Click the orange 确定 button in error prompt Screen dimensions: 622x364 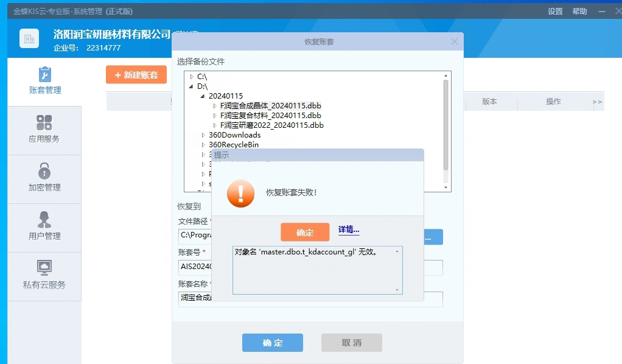tap(305, 232)
